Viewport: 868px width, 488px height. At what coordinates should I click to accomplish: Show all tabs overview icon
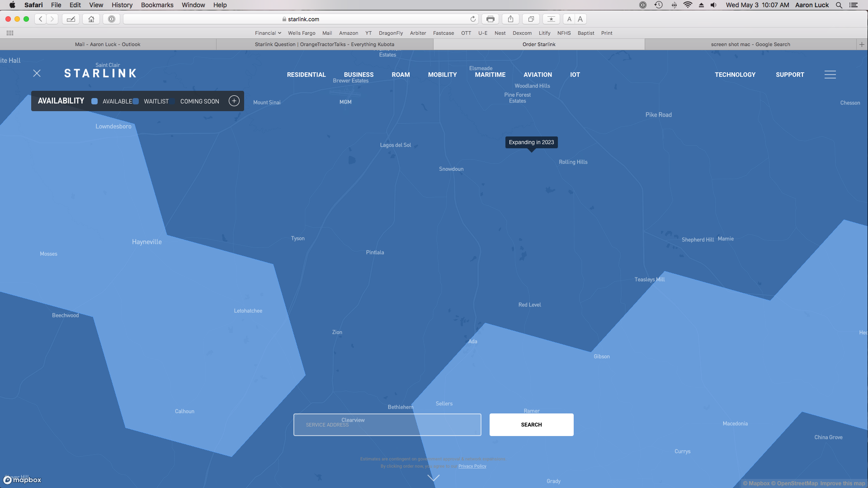[531, 19]
